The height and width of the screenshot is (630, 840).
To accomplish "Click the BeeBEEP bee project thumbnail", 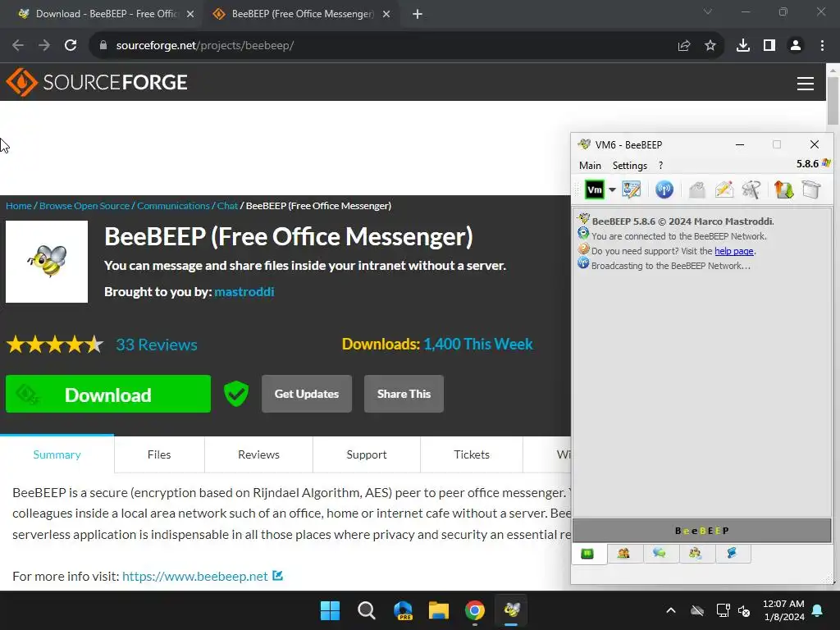I will (47, 262).
